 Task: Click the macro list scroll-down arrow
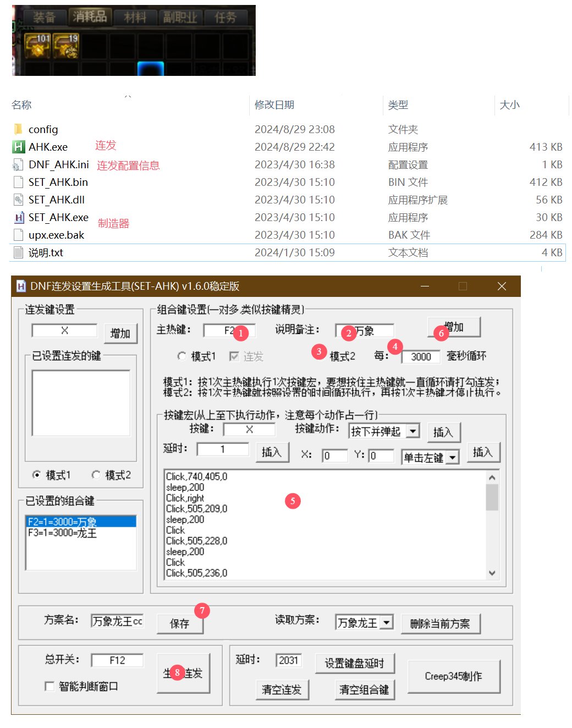tap(492, 573)
